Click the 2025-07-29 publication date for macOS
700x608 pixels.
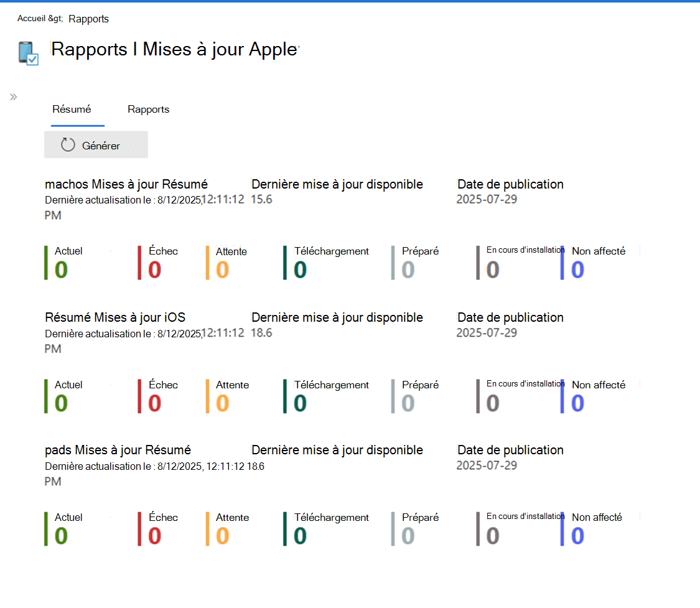(x=487, y=199)
